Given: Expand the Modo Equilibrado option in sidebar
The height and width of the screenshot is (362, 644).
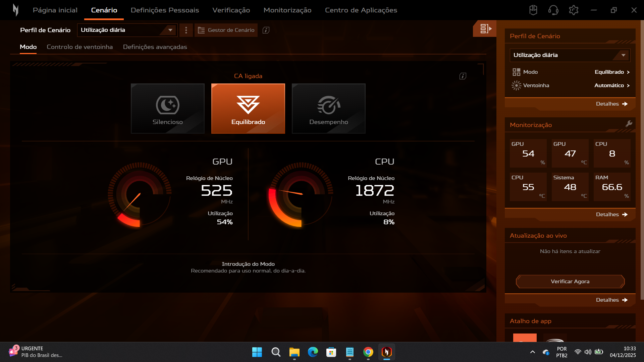Looking at the screenshot, I should click(x=612, y=72).
